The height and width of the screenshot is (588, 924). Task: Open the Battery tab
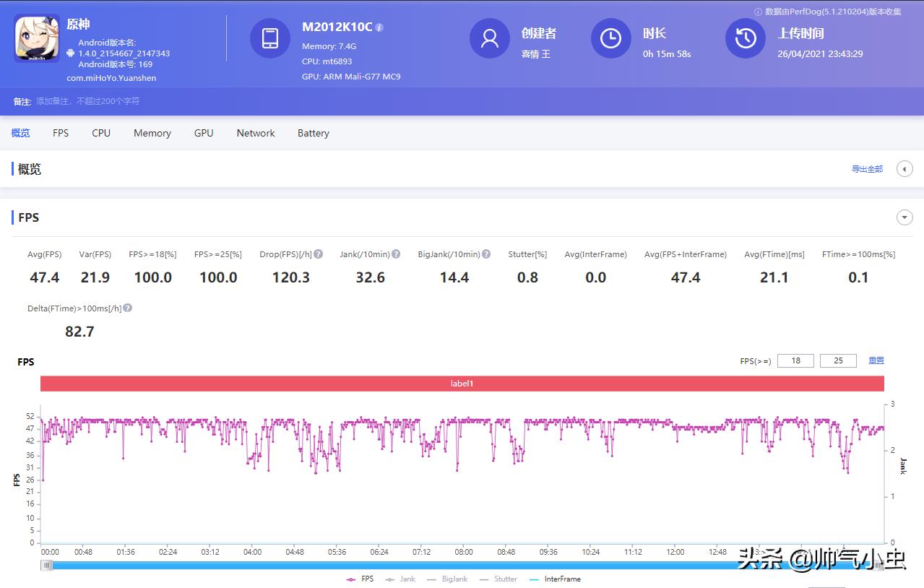pos(313,133)
